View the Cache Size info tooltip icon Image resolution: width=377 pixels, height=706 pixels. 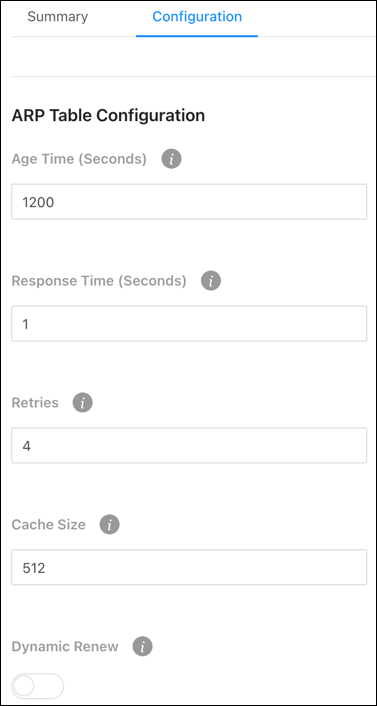click(109, 525)
